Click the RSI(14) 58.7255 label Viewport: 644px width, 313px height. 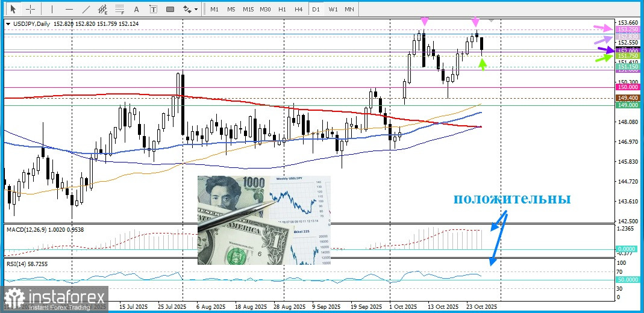(x=27, y=264)
